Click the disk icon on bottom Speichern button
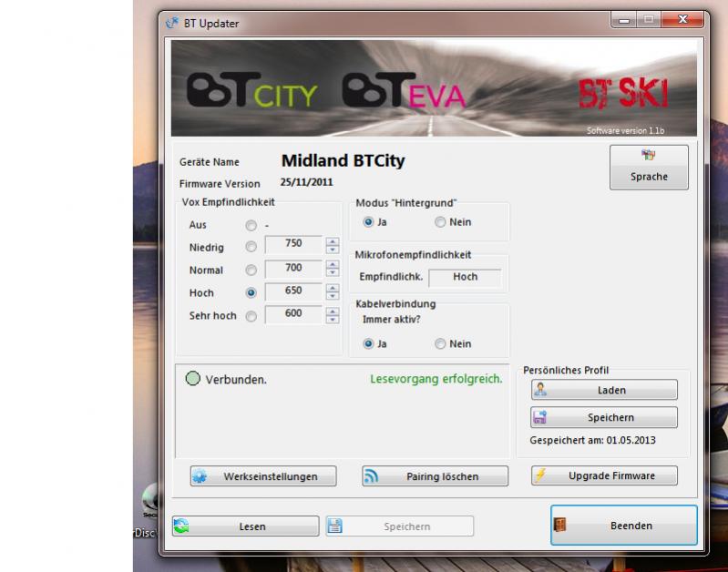Screen dimensions: 728x572 334,526
